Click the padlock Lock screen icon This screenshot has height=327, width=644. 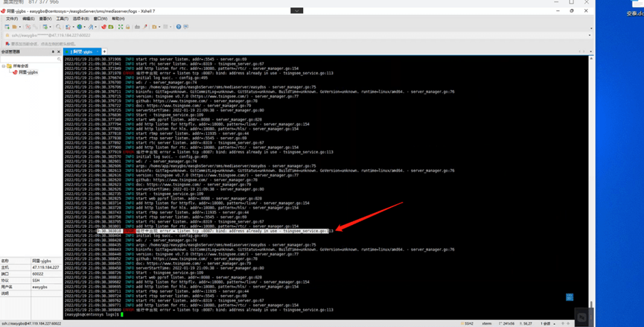pyautogui.click(x=128, y=27)
